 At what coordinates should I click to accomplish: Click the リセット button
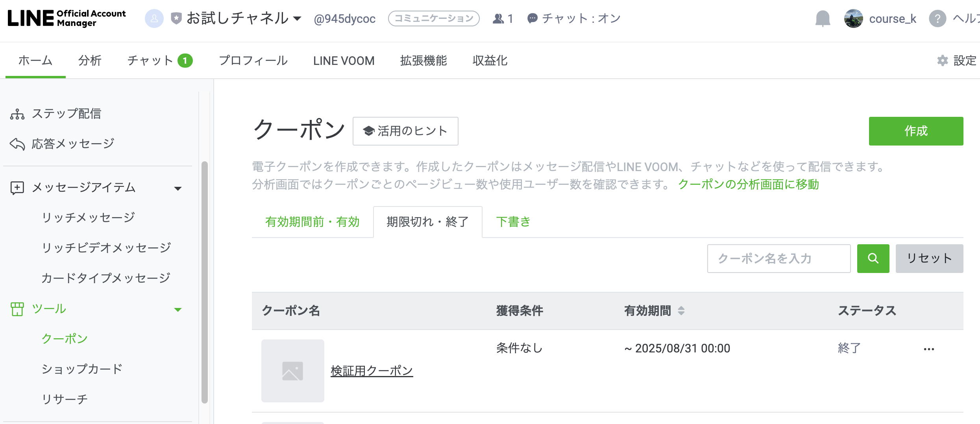click(x=930, y=258)
